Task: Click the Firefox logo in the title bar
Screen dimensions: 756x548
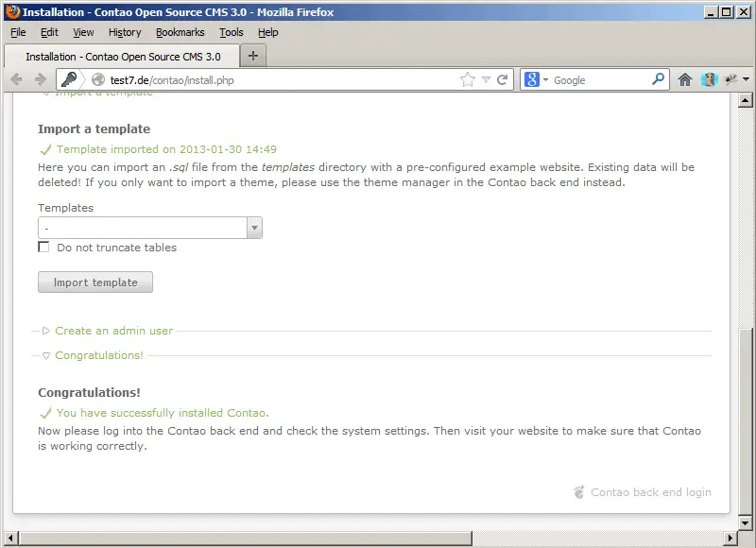Action: (x=13, y=11)
